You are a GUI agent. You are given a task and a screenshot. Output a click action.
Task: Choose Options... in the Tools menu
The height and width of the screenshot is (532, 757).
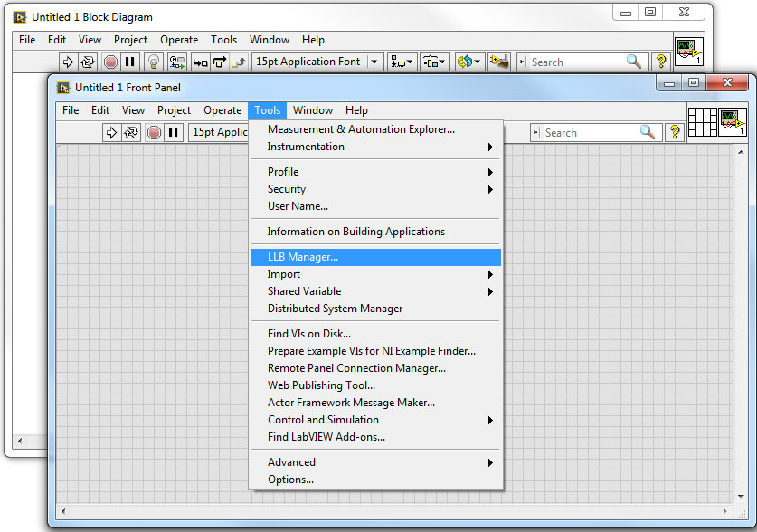pos(290,480)
